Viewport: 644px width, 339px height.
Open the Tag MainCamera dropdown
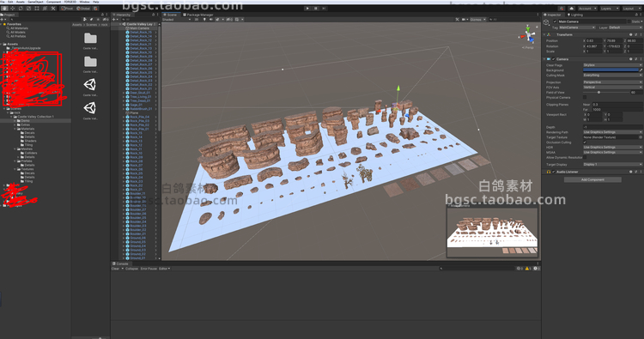tap(577, 27)
